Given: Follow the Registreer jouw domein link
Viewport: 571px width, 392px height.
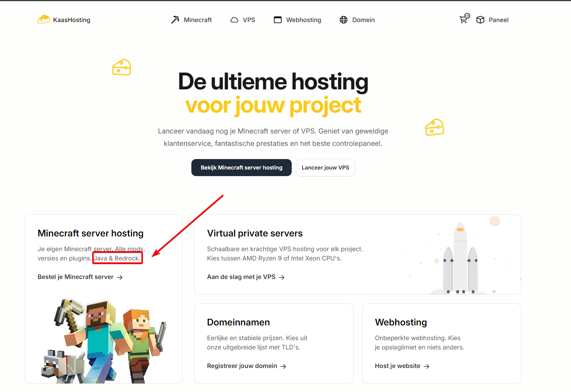Looking at the screenshot, I should [x=242, y=366].
